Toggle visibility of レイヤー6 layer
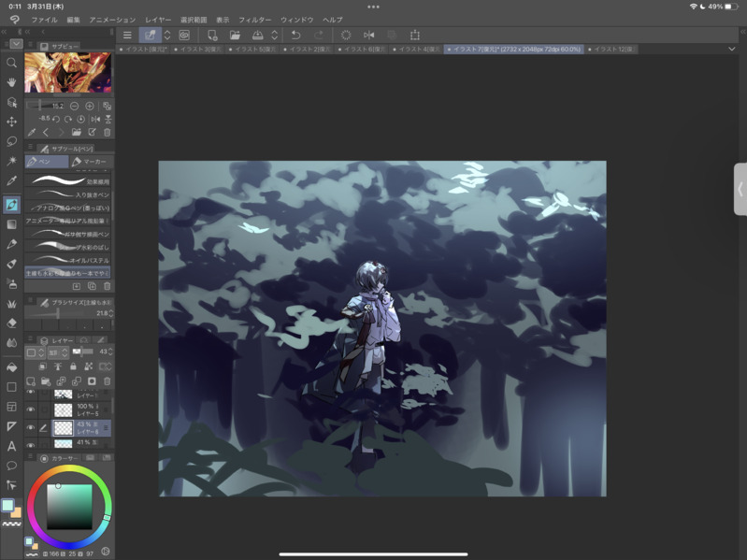Viewport: 747px width, 560px height. pyautogui.click(x=31, y=427)
